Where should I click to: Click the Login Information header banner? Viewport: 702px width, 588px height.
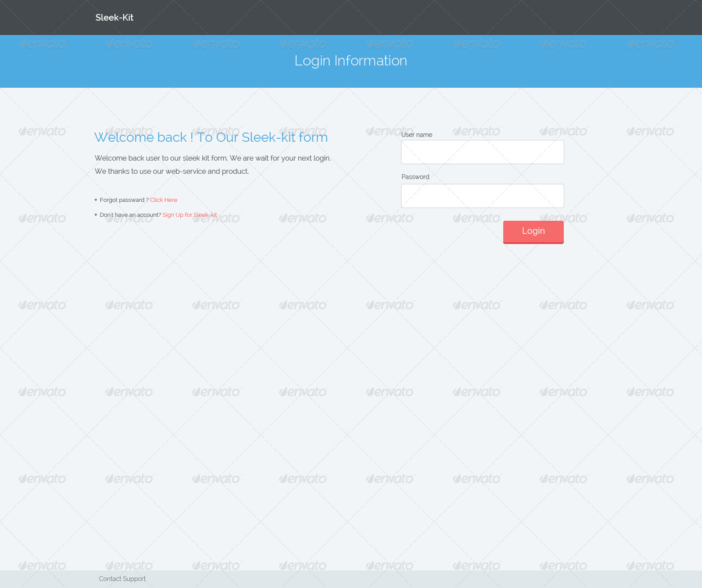pos(351,61)
